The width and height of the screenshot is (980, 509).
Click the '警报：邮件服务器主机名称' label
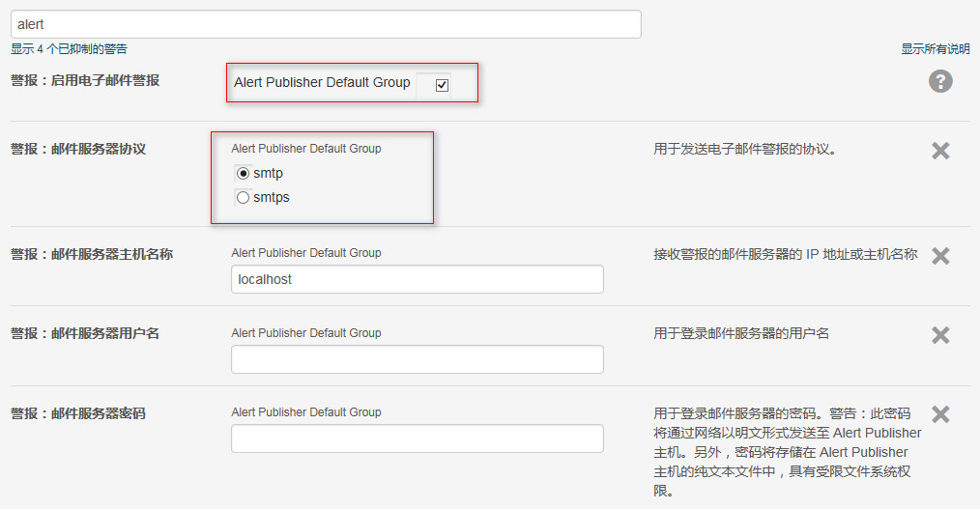click(x=92, y=254)
